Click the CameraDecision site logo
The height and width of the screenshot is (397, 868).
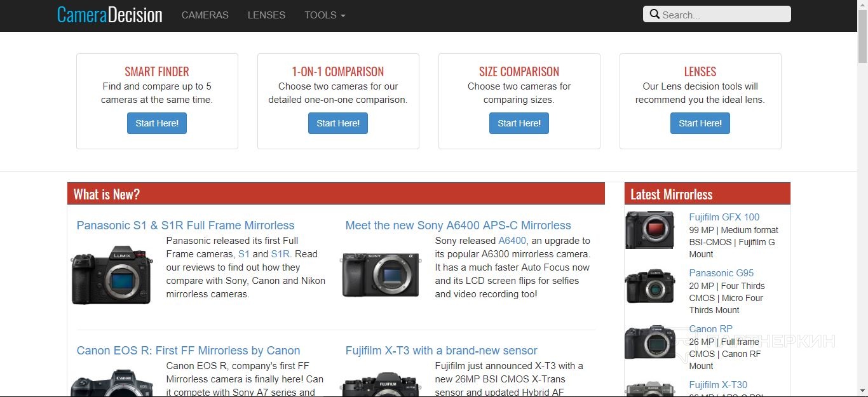click(110, 15)
